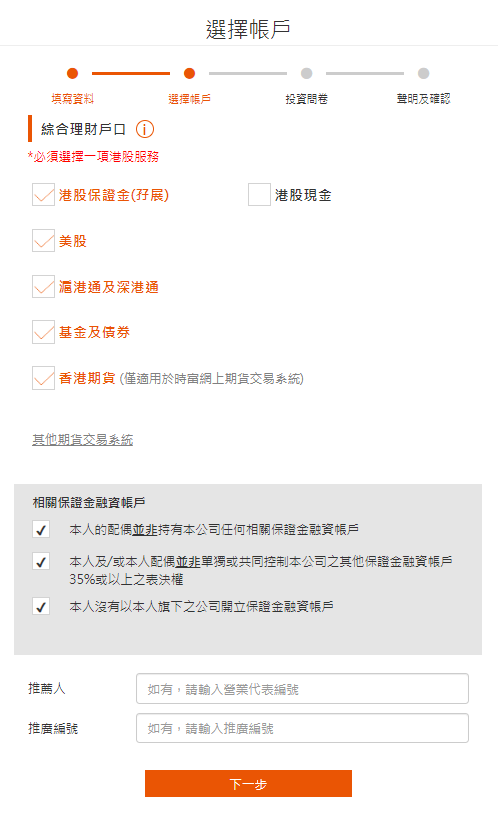Jump to the 聲明及確認 step dot
The height and width of the screenshot is (815, 498).
point(424,73)
